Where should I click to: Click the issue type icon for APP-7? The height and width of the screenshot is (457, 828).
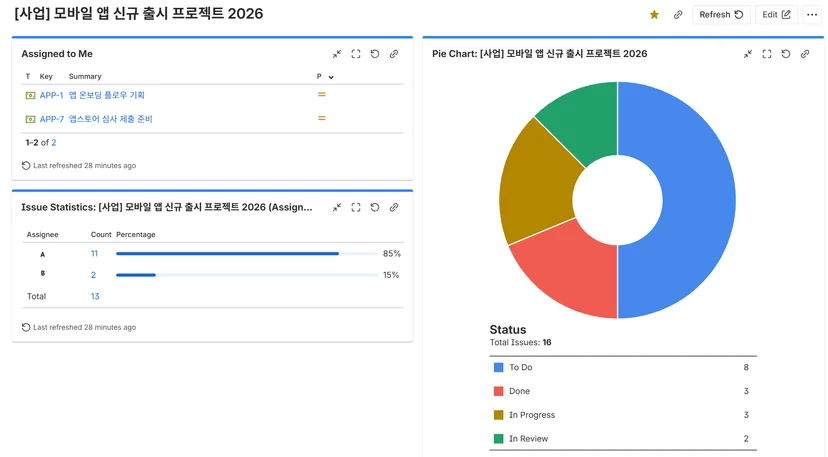[30, 119]
